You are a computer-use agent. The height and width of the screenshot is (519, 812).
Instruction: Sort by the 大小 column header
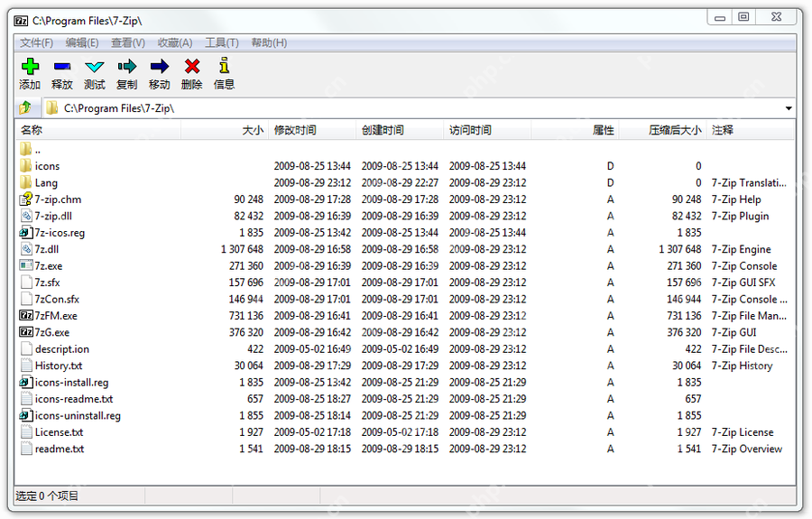[225, 130]
